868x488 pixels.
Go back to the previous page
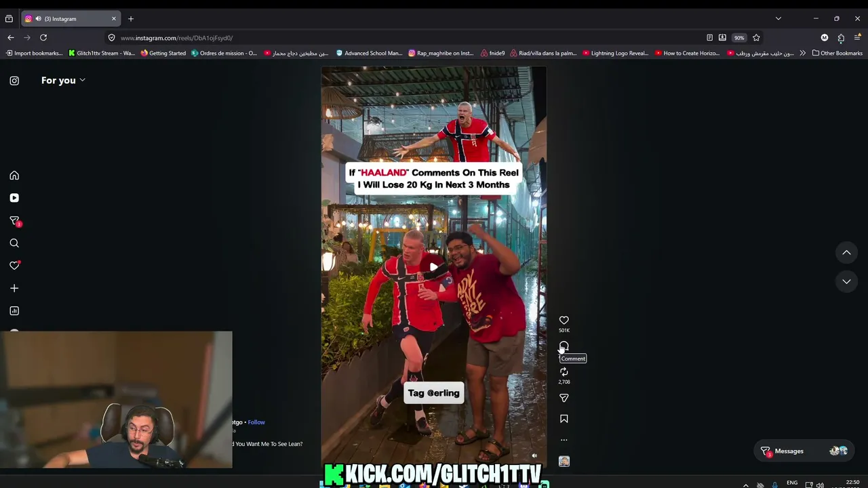[x=11, y=38]
